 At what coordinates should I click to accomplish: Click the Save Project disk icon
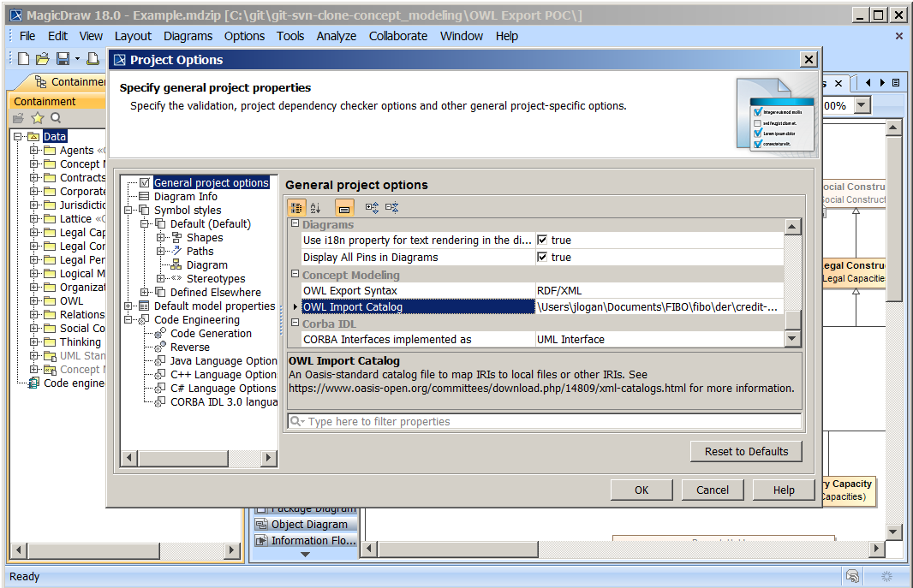(63, 59)
